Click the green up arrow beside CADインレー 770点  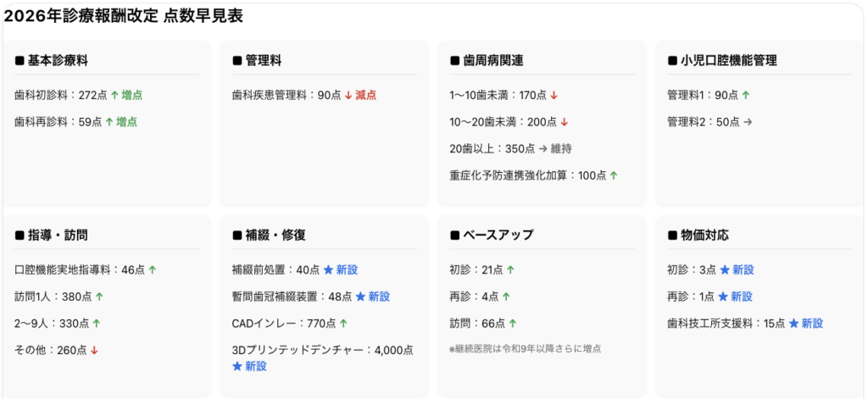tap(343, 324)
